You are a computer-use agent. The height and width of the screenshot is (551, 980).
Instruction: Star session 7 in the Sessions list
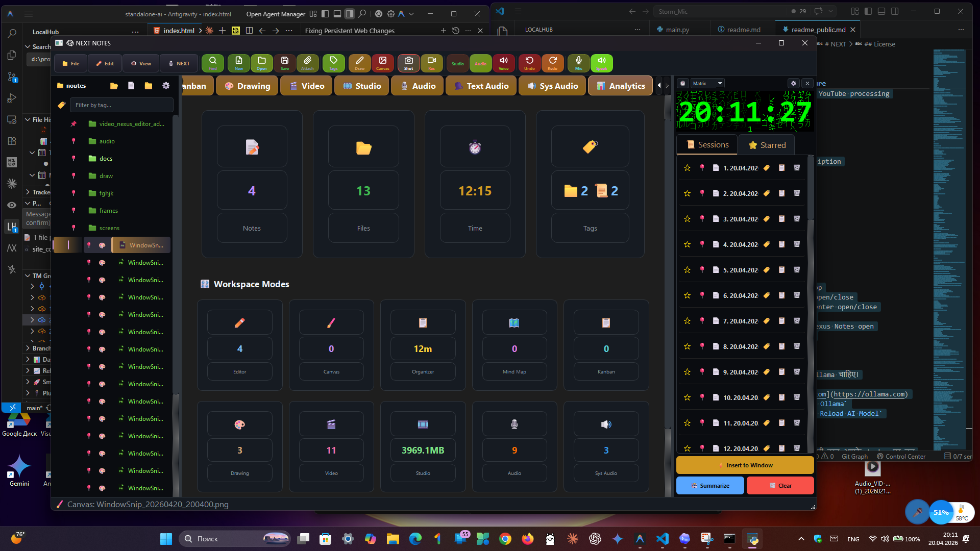coord(688,321)
